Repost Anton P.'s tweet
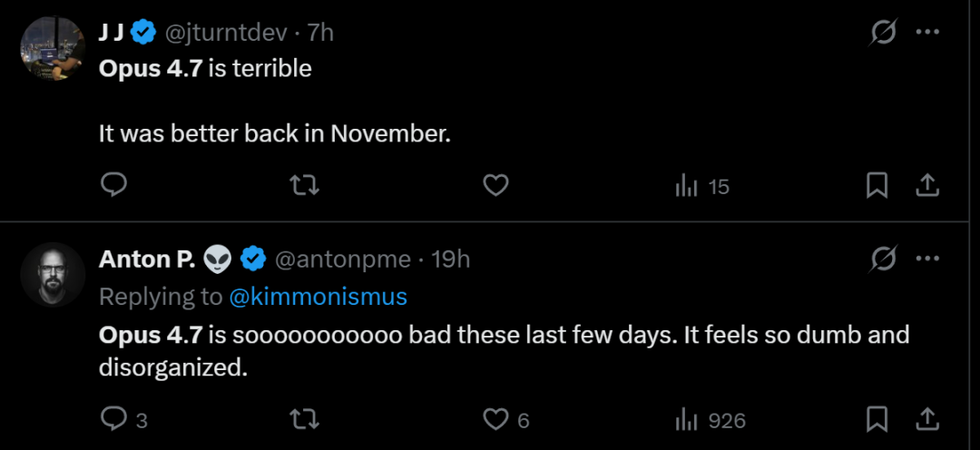The width and height of the screenshot is (980, 450). (x=303, y=419)
